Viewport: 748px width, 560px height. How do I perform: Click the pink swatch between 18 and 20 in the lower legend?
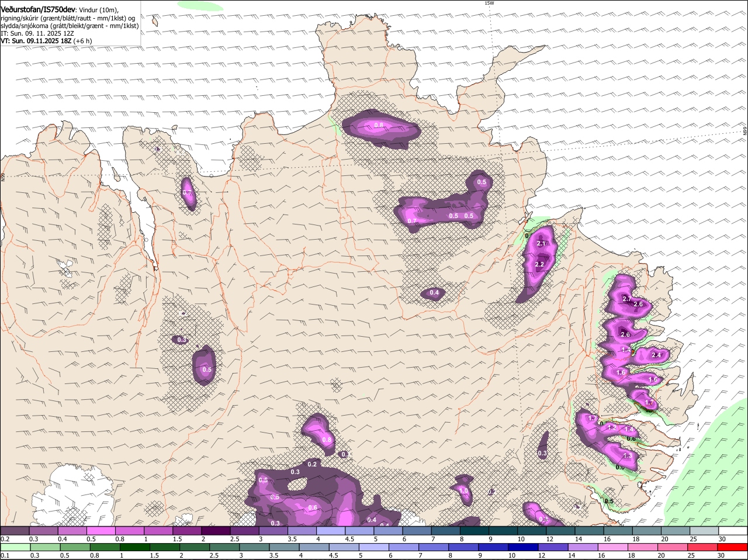pyautogui.click(x=643, y=547)
